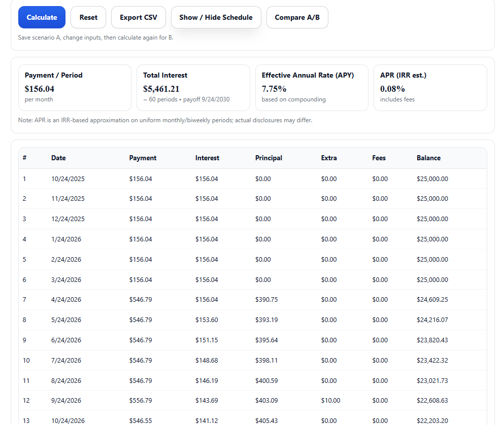
Task: Select date cell 10/24/2026
Action: click(x=68, y=420)
